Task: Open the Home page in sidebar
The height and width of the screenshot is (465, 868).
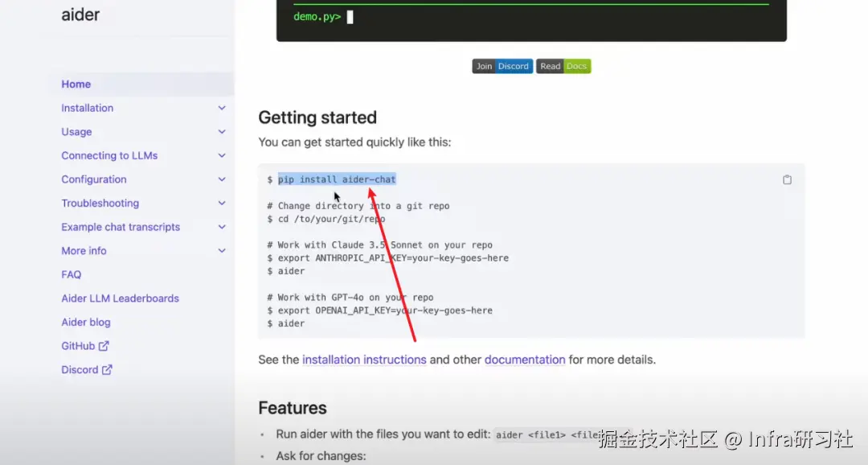Action: point(76,84)
